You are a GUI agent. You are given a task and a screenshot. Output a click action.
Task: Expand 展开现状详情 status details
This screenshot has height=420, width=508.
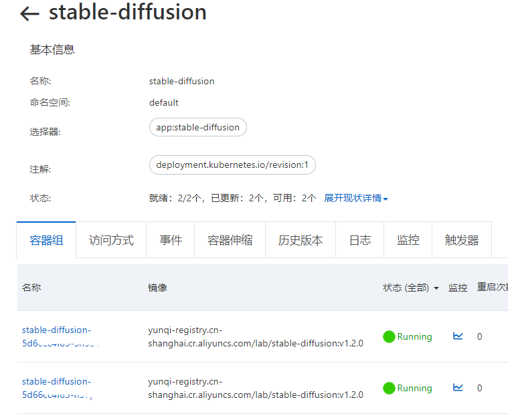coord(355,198)
